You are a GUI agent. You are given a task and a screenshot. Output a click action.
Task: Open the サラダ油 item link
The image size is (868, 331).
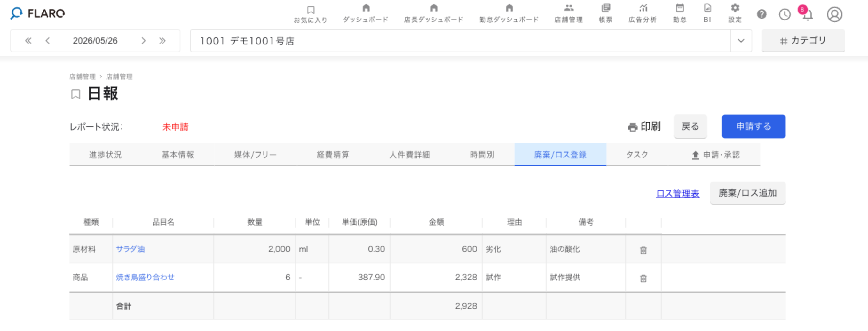click(x=130, y=249)
